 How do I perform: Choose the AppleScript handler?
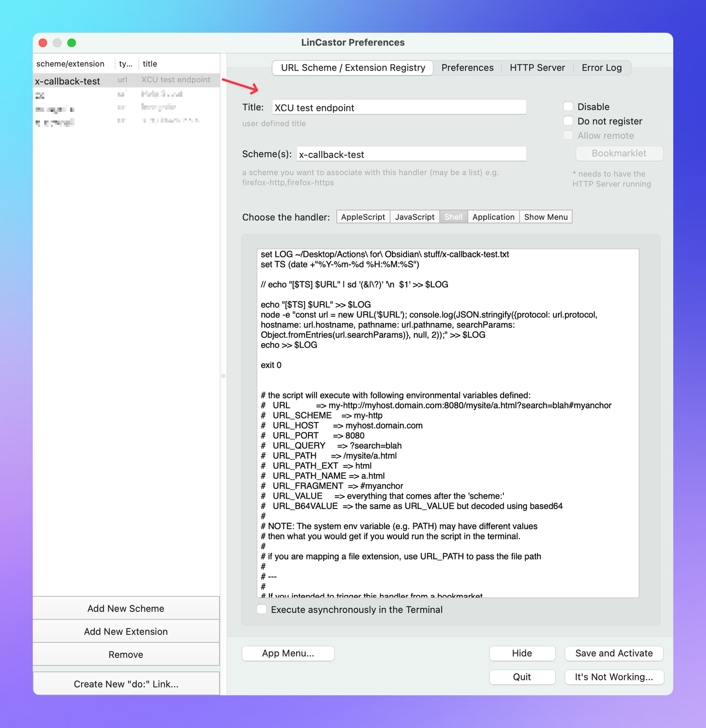click(363, 217)
